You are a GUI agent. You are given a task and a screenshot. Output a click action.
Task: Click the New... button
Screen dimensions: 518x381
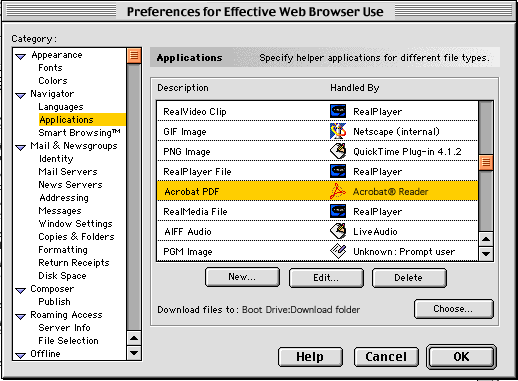click(242, 277)
